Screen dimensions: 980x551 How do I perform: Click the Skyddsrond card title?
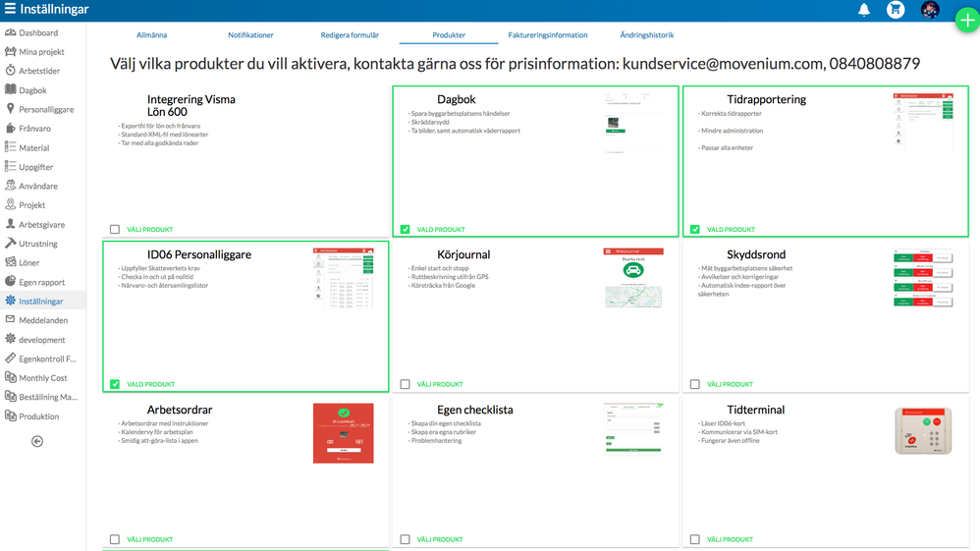(756, 254)
